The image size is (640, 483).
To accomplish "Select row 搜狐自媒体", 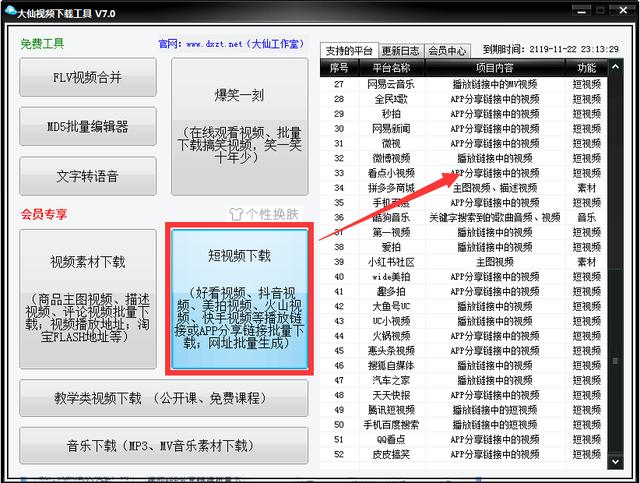I will tap(463, 365).
